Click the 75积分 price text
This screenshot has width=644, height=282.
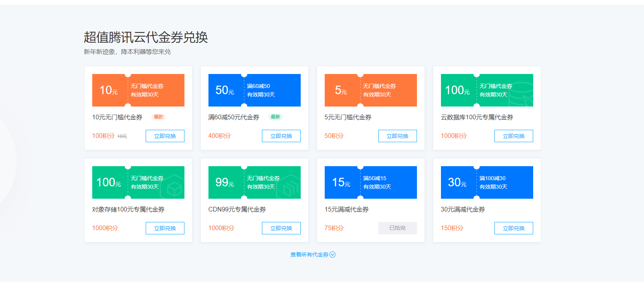pos(334,228)
